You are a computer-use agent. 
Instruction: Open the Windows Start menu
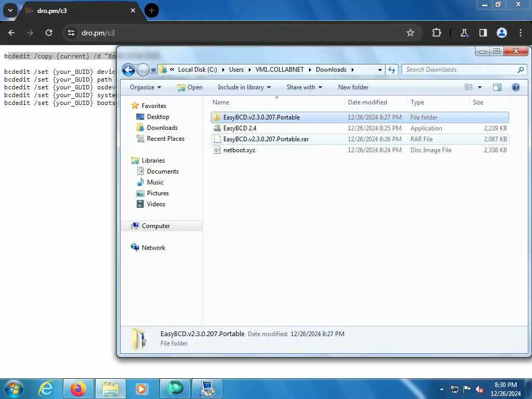14,389
